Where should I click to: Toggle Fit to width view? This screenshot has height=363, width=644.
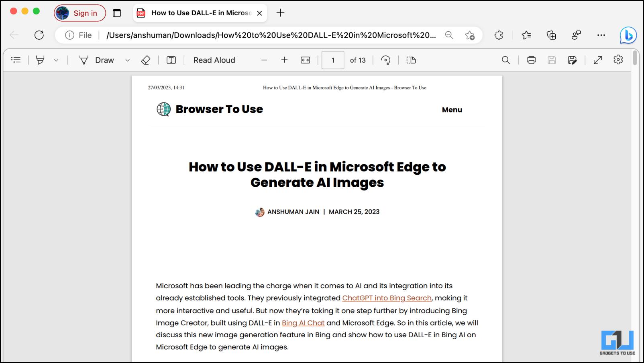[x=306, y=60]
